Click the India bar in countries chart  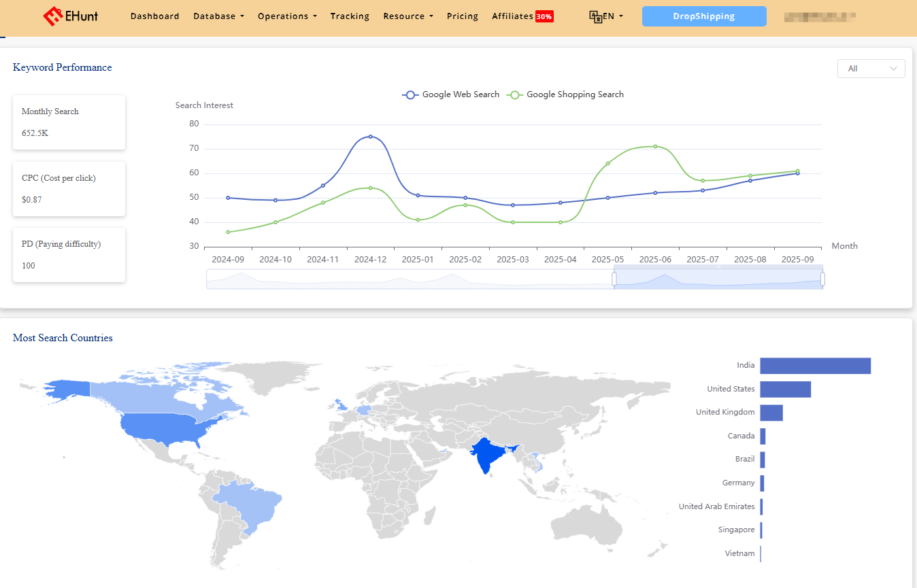[815, 365]
